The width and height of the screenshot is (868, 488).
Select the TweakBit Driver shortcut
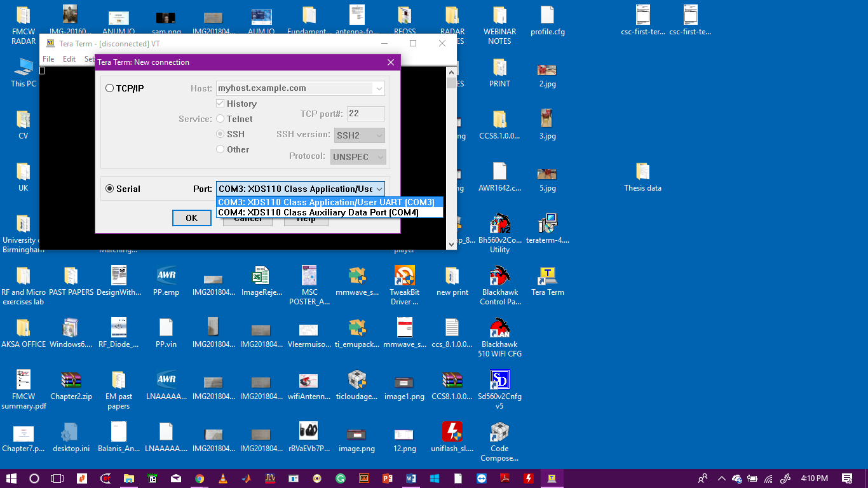click(x=405, y=286)
